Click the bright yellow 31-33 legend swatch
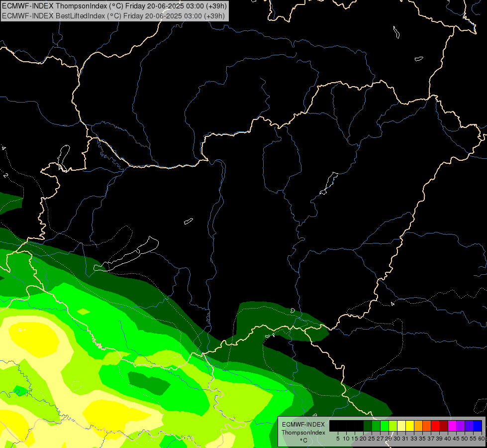The height and width of the screenshot is (448, 487). click(410, 426)
